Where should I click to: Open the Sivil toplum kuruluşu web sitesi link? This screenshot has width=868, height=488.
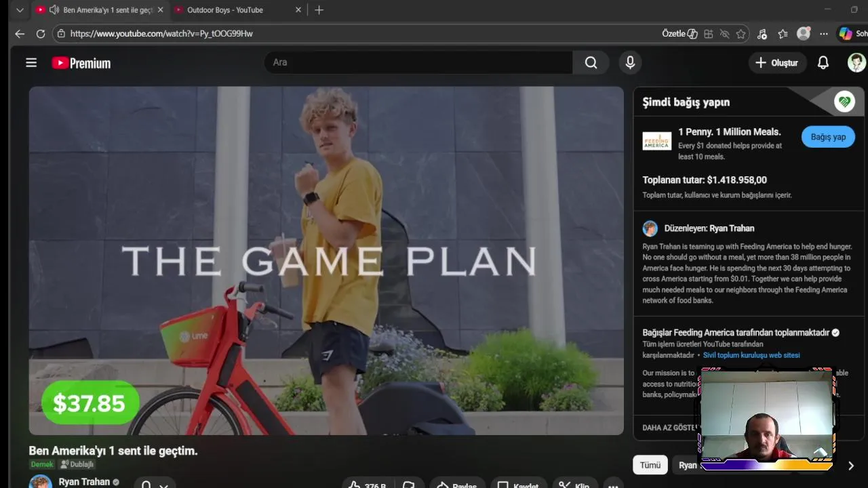coord(751,355)
